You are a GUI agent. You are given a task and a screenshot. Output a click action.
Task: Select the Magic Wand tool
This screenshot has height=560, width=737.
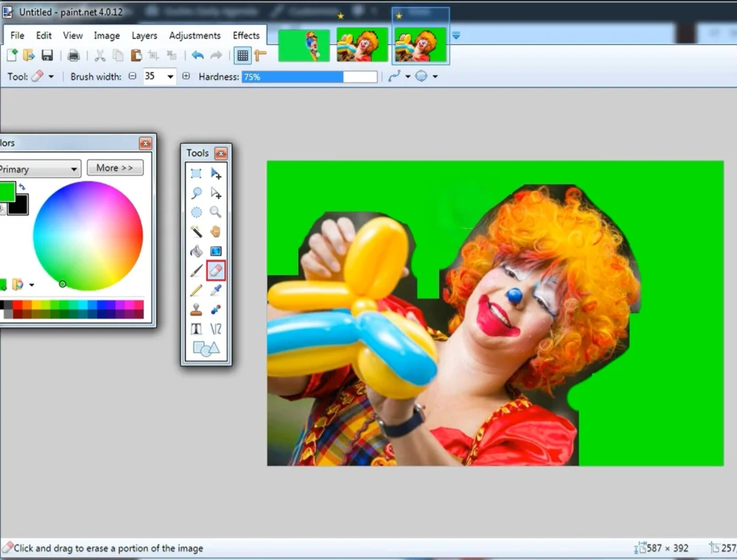click(196, 231)
